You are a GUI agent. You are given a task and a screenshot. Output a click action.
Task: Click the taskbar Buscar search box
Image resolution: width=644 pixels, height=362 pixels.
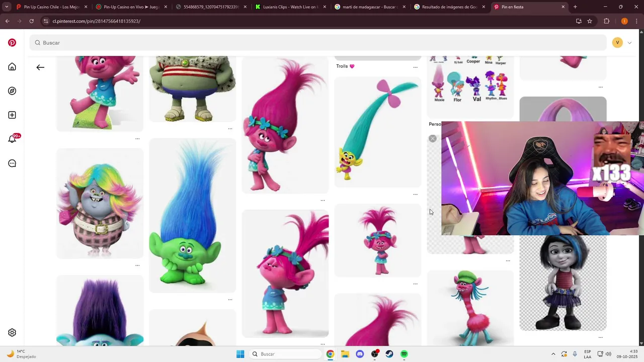[x=285, y=354]
